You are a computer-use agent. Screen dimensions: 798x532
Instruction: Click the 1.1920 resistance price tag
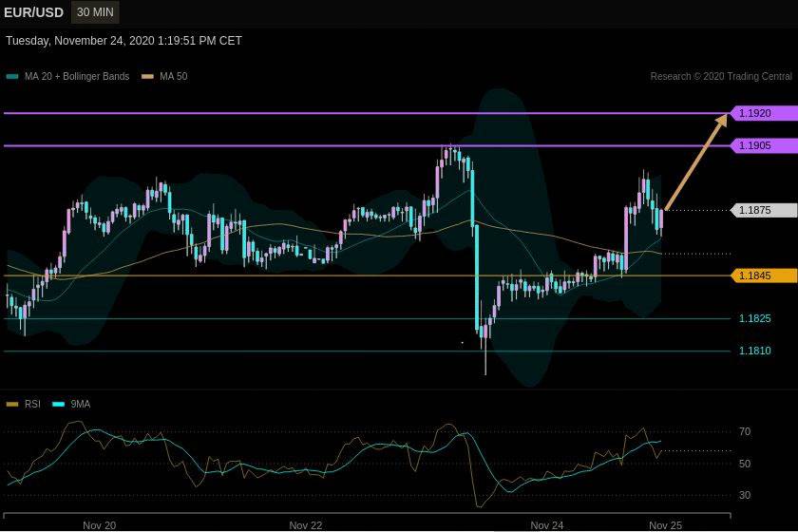pyautogui.click(x=764, y=113)
